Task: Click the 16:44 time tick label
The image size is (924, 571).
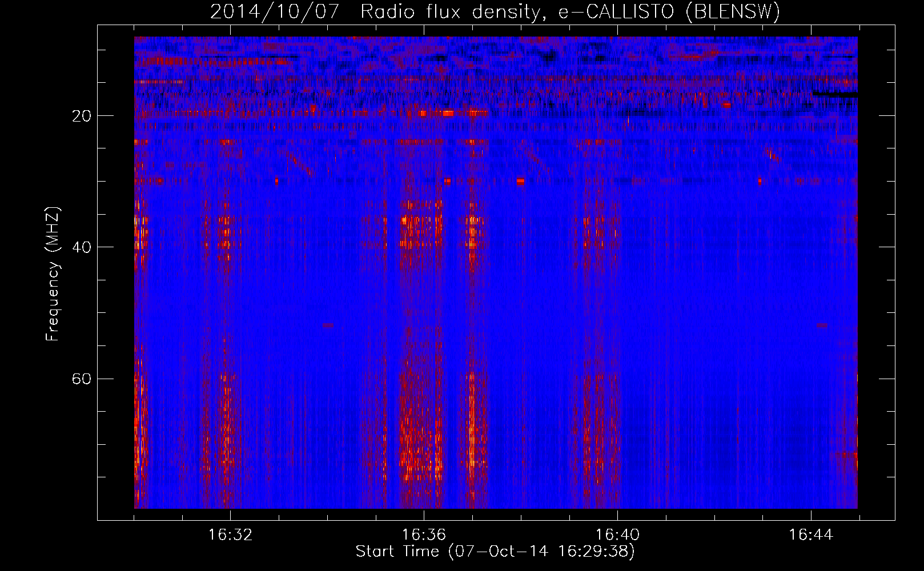Action: tap(811, 535)
